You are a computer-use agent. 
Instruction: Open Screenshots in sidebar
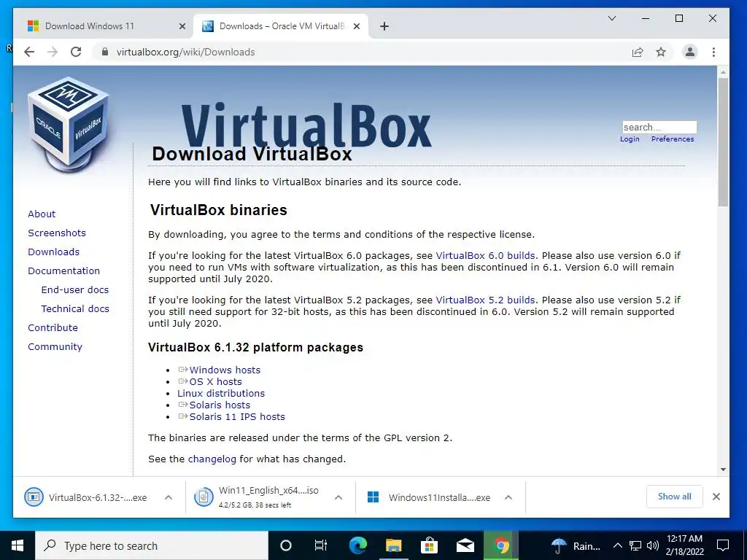(x=57, y=233)
